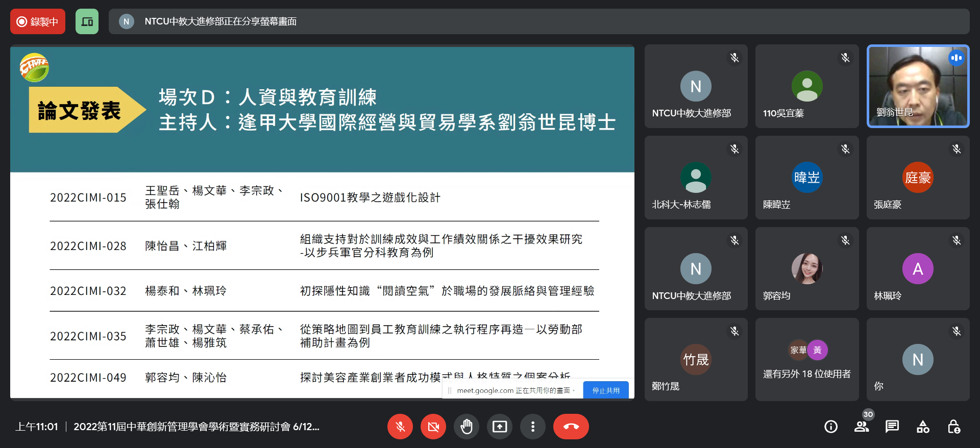
Task: Open the activities panel
Action: click(923, 427)
